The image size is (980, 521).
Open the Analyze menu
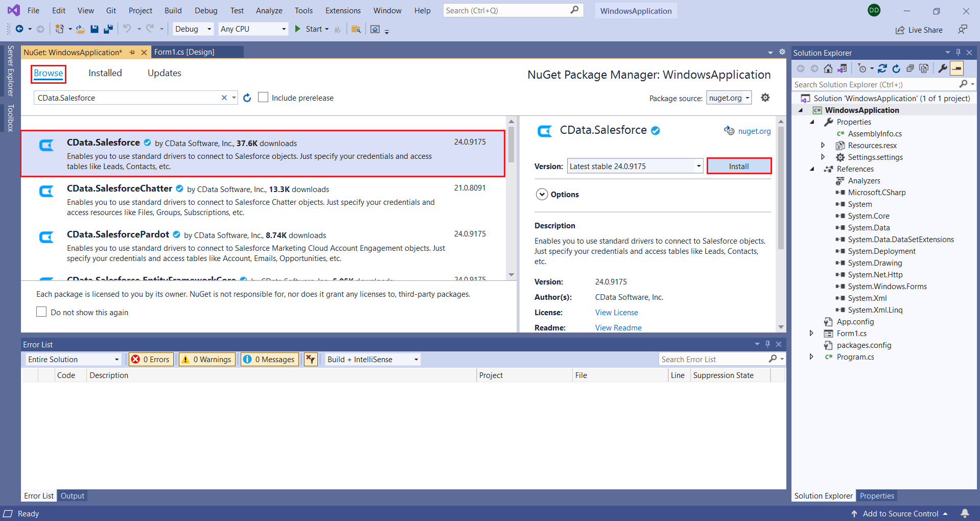269,10
